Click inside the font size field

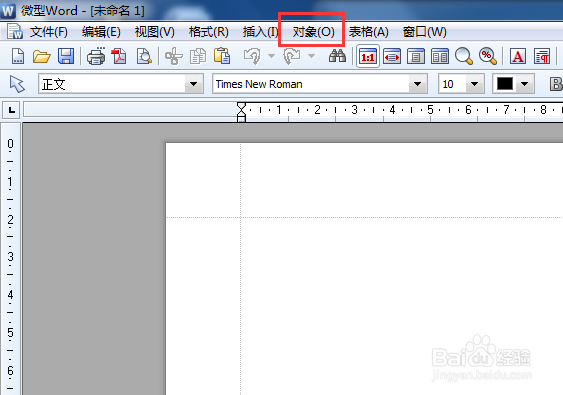[x=452, y=84]
